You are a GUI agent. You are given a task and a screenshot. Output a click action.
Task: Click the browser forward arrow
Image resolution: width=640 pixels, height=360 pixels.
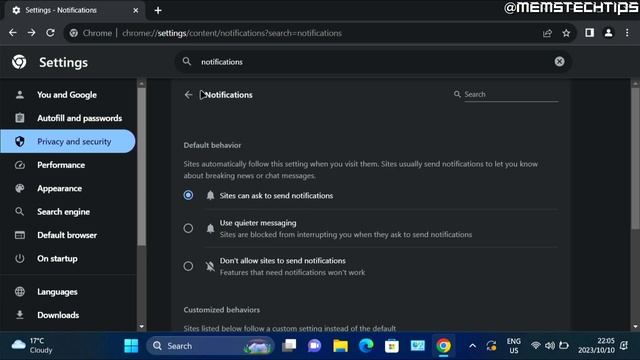click(x=31, y=33)
